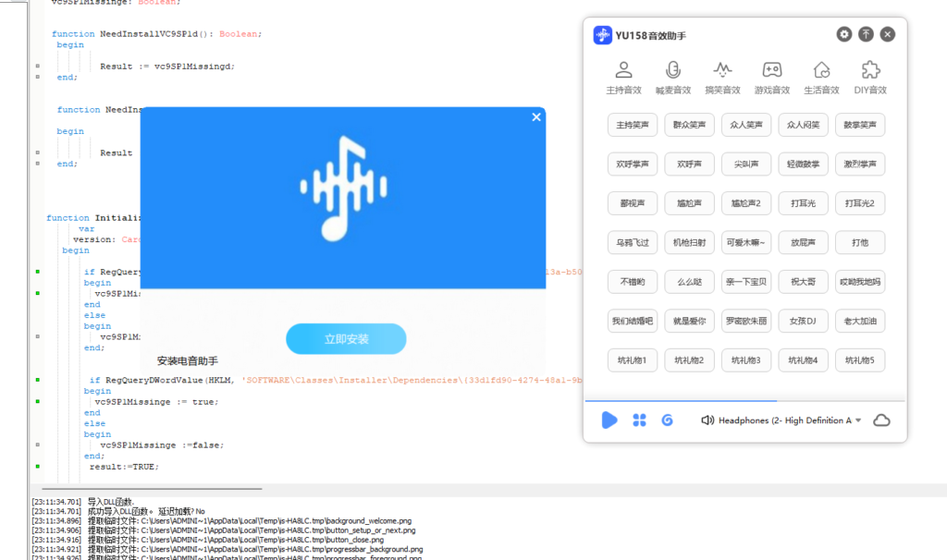This screenshot has height=560, width=947.
Task: Play the 打耳光 sound effect
Action: pyautogui.click(x=803, y=202)
